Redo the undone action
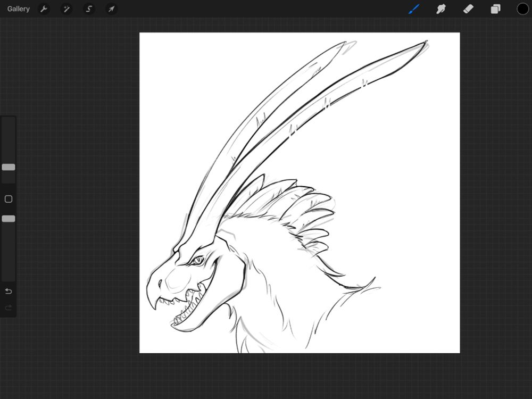The width and height of the screenshot is (532, 399). point(9,307)
